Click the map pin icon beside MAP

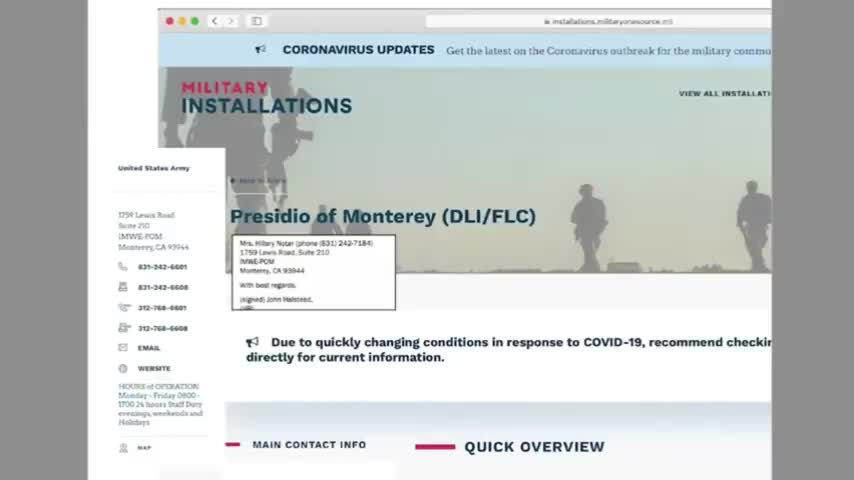pos(123,448)
